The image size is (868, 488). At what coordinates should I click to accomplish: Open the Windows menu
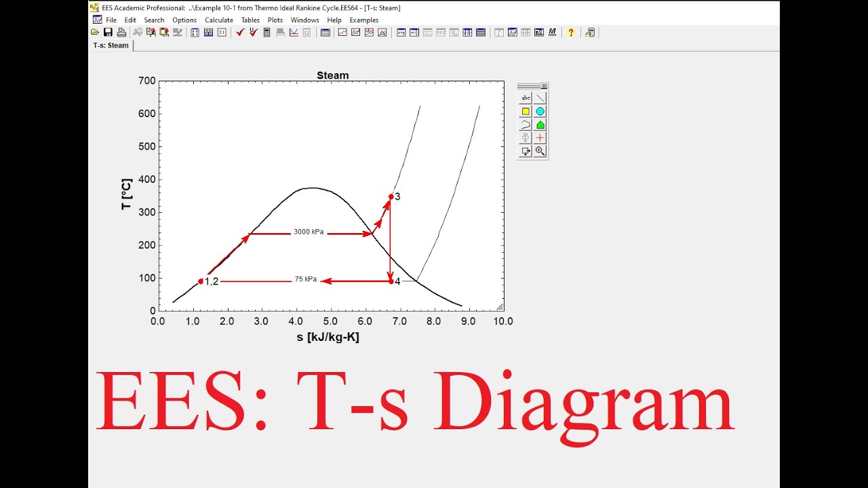point(305,20)
